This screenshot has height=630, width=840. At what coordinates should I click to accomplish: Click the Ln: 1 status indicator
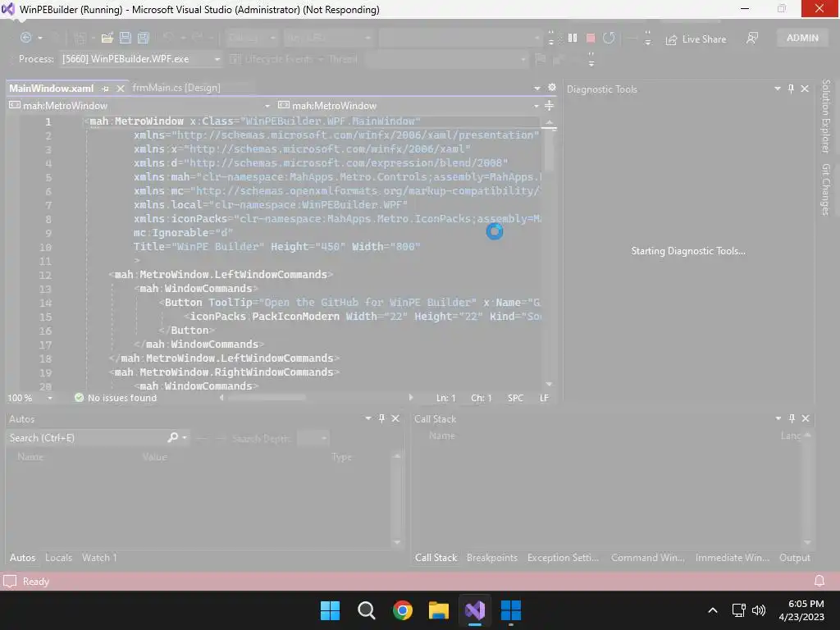(x=445, y=398)
